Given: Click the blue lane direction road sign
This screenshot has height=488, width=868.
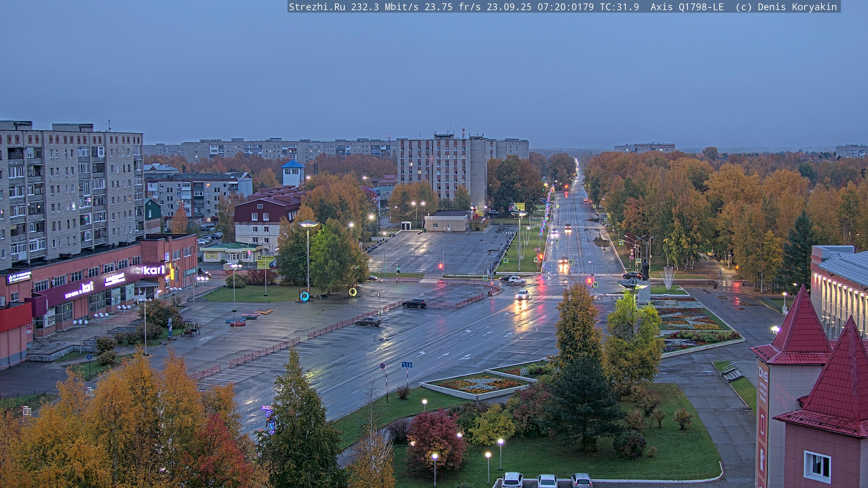Looking at the screenshot, I should click(407, 365).
